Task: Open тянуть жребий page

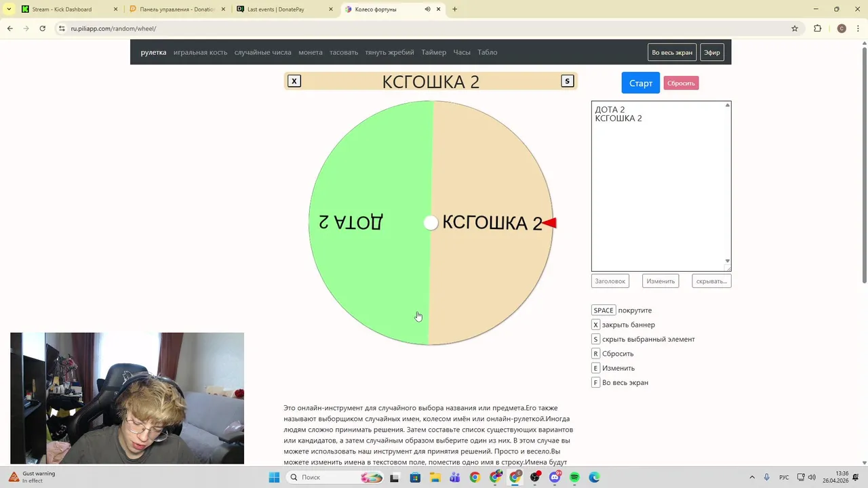Action: pyautogui.click(x=389, y=52)
